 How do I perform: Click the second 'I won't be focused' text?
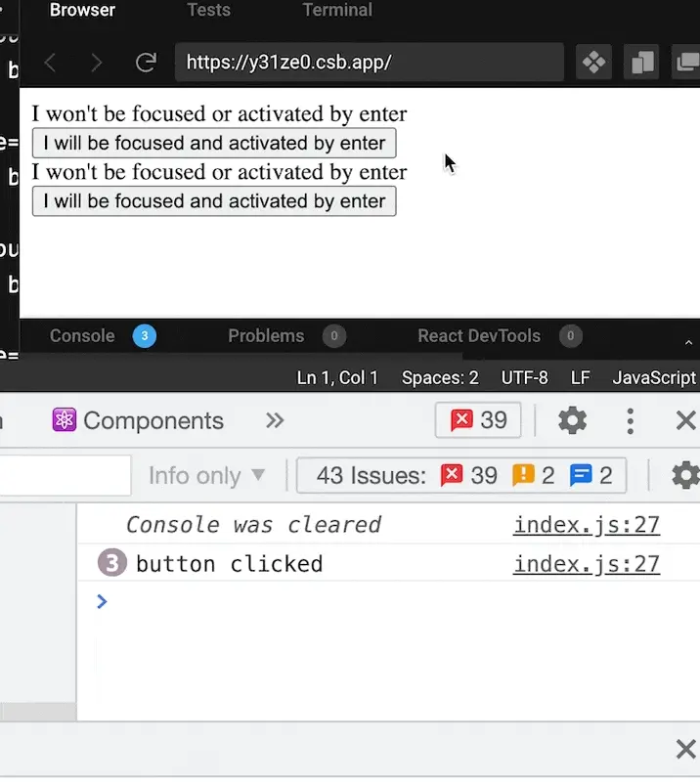click(220, 172)
